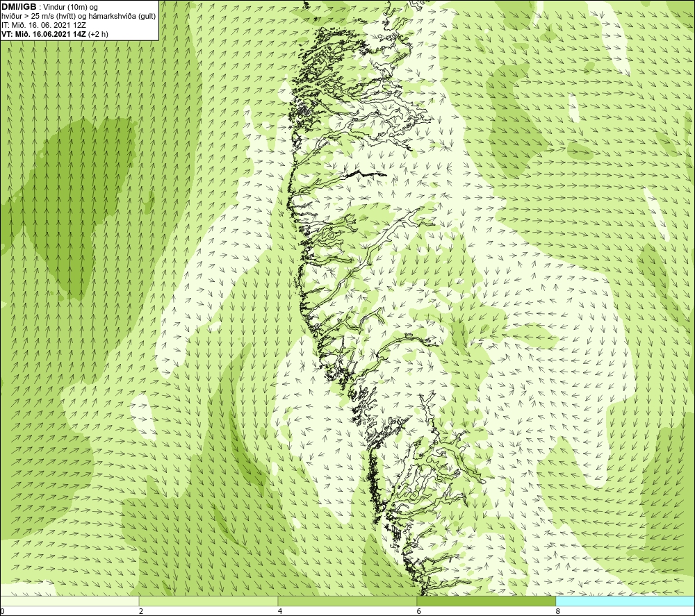Image resolution: width=695 pixels, height=616 pixels.
Task: Click the 'hviður > 25 m/s (hvítt)' text line
Action: [79, 16]
